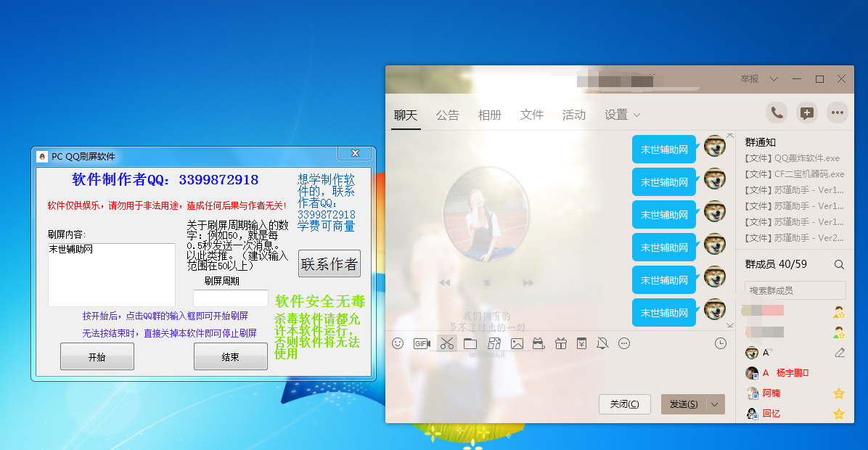
Task: Click the cards icon after the folder icon
Action: click(494, 344)
